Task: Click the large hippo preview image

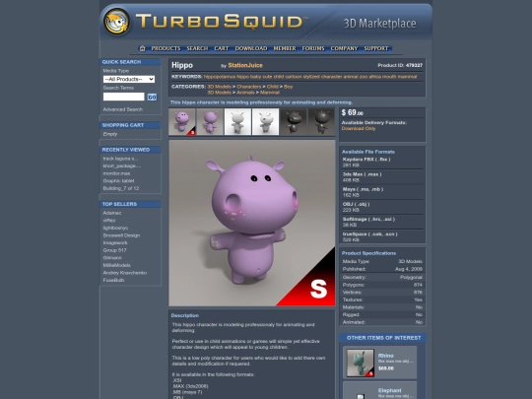Action: click(252, 223)
